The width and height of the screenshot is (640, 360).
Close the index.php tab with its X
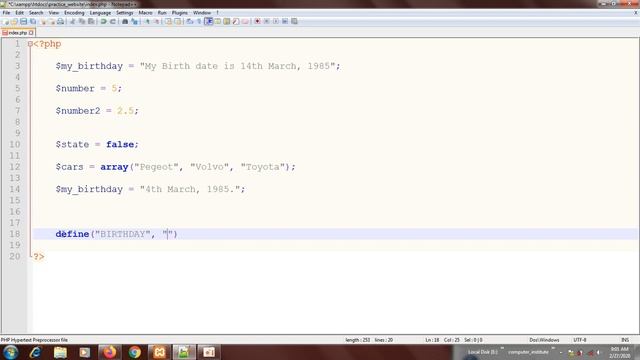tap(31, 33)
